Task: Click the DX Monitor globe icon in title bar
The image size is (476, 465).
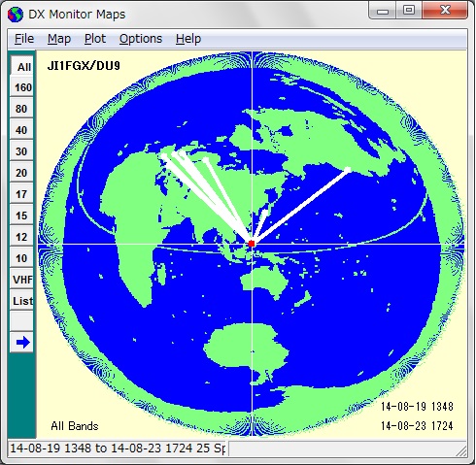Action: (x=16, y=15)
